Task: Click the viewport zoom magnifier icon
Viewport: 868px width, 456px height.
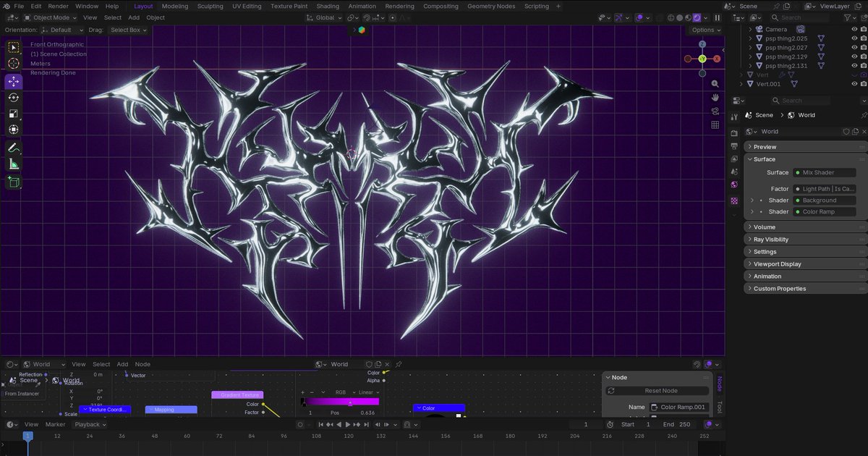Action: (715, 84)
